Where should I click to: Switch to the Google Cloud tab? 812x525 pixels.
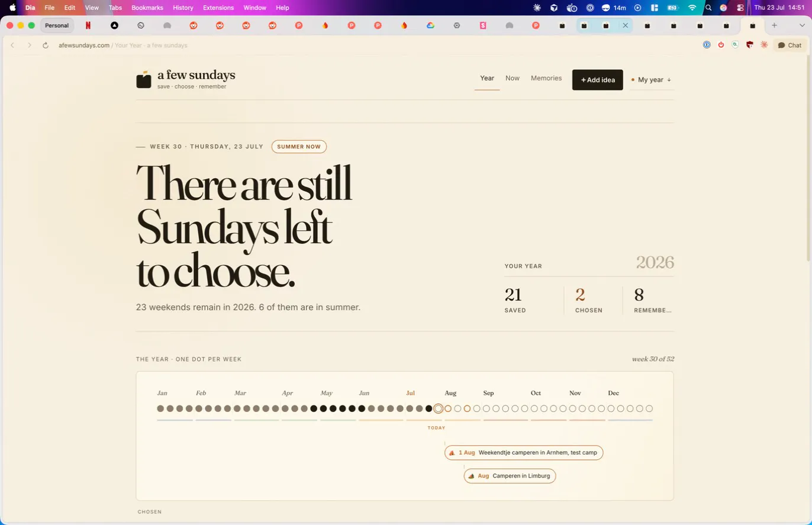(x=430, y=25)
